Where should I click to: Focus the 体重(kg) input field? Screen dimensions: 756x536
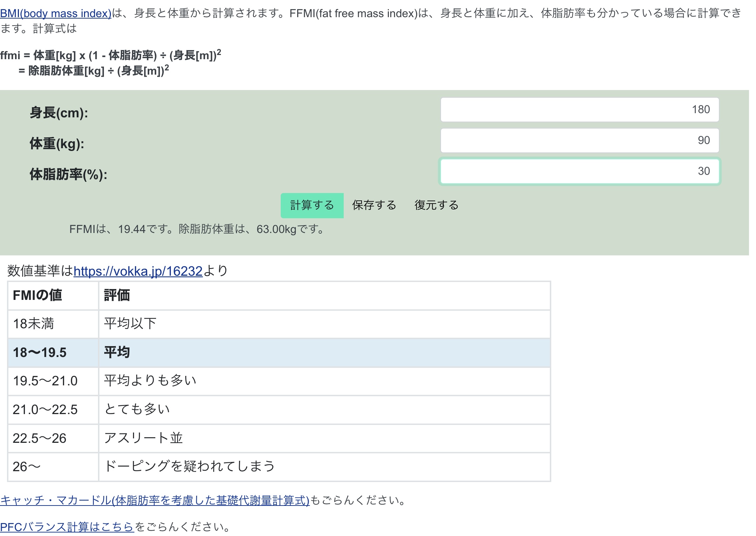[x=579, y=140]
